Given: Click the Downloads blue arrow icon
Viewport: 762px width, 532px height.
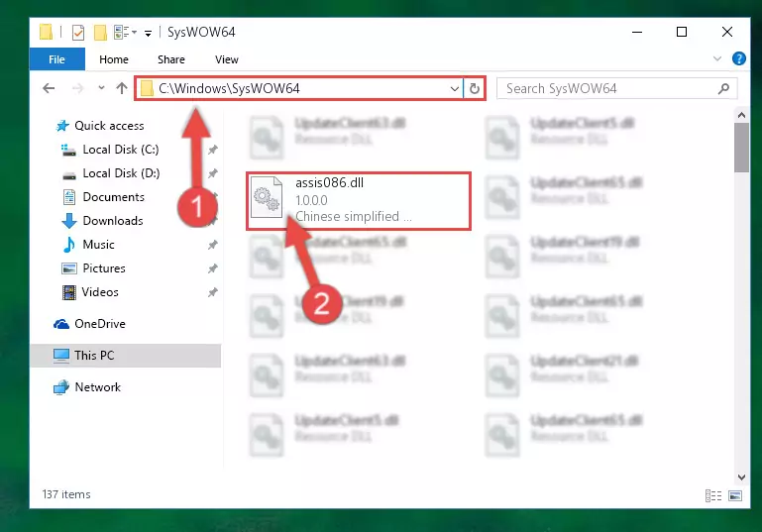Looking at the screenshot, I should [69, 221].
